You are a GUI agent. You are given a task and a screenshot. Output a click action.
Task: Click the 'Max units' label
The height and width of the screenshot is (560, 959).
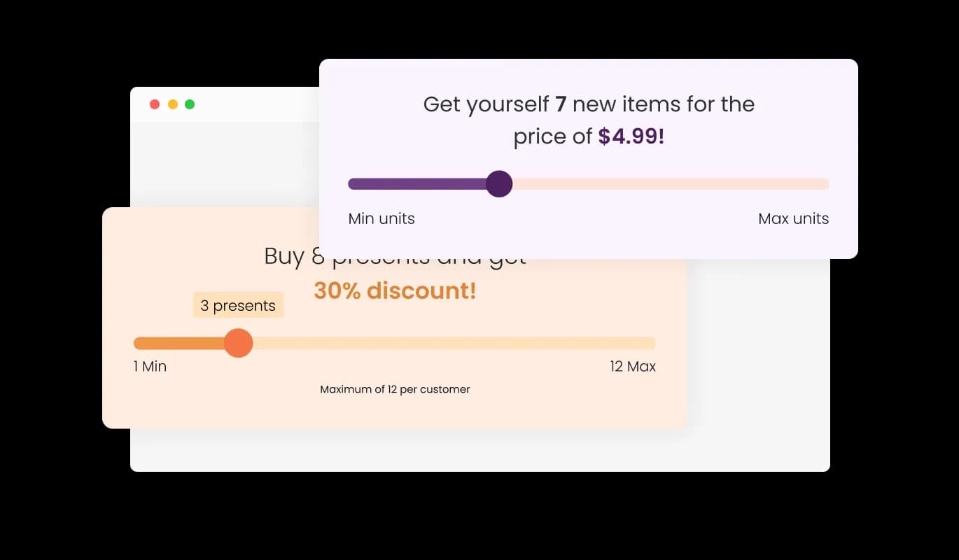click(x=793, y=218)
